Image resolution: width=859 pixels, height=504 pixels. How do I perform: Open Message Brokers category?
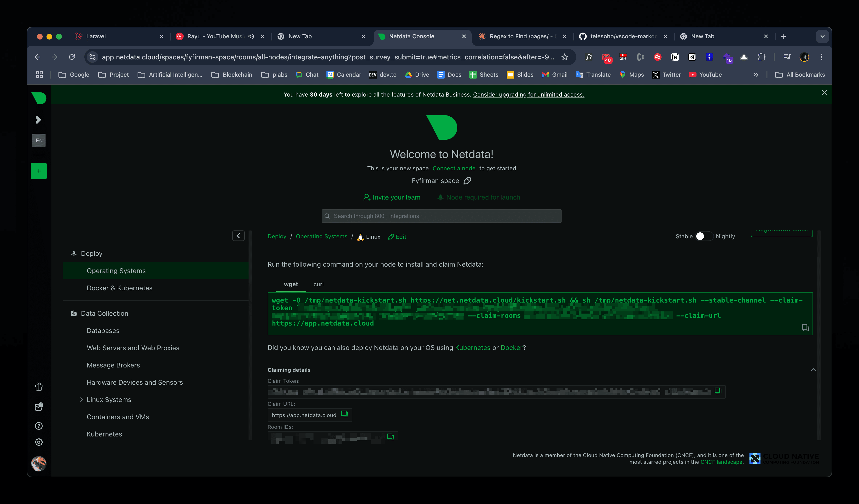(x=113, y=365)
